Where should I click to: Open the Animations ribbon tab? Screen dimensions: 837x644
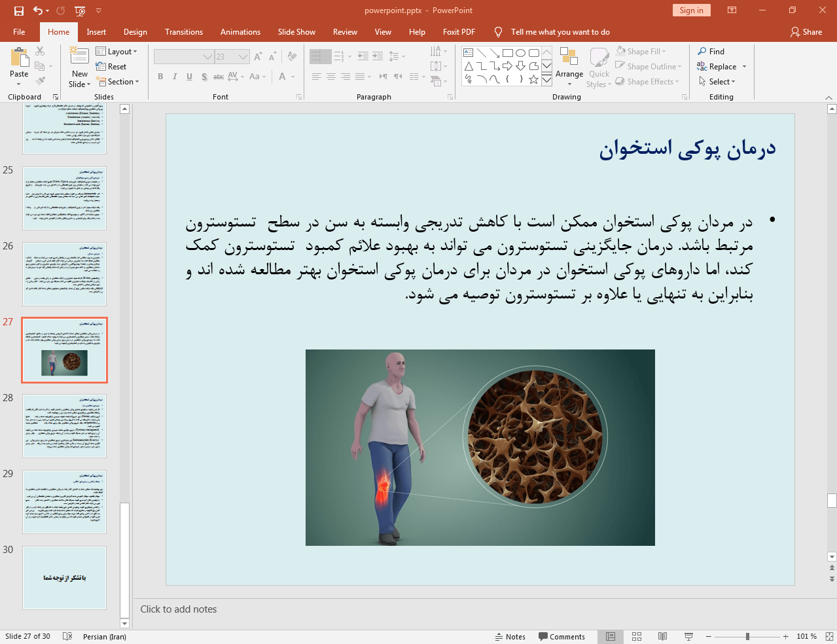(240, 32)
